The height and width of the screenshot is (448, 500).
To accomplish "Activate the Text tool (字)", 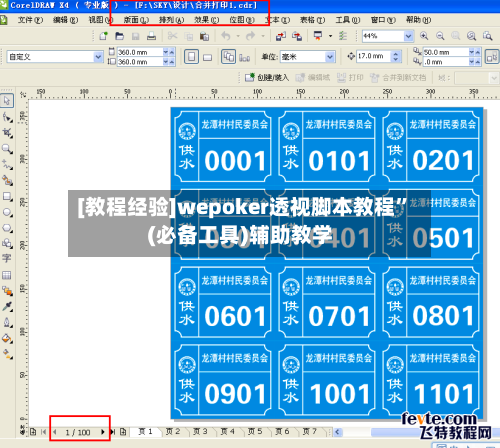I will coord(7,258).
